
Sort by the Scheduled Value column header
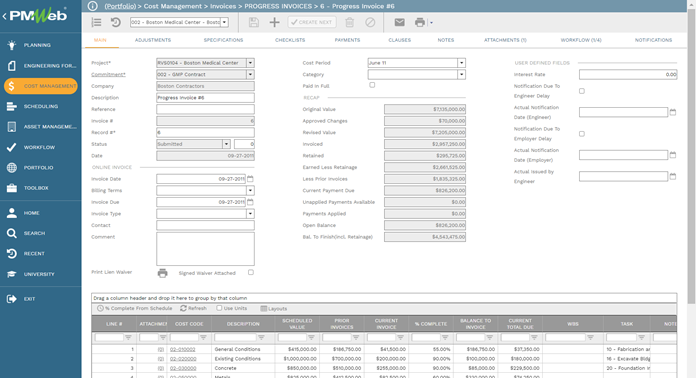point(297,324)
